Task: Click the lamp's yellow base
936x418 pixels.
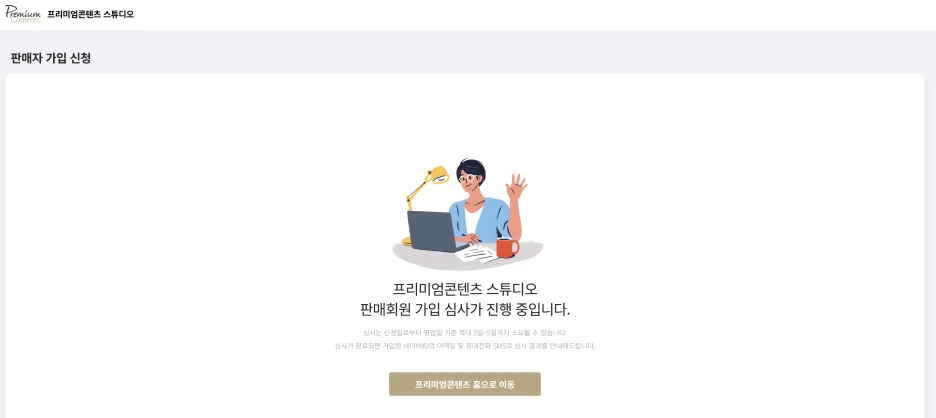Action: pyautogui.click(x=407, y=241)
